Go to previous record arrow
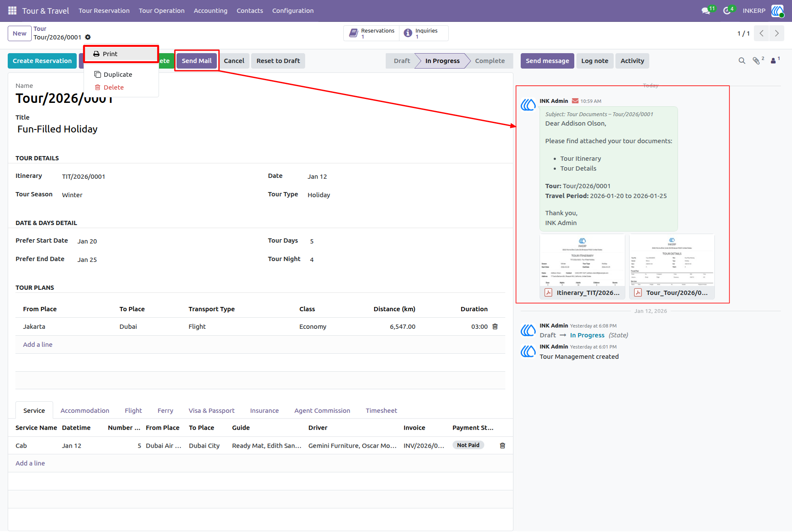The height and width of the screenshot is (532, 792). [762, 33]
